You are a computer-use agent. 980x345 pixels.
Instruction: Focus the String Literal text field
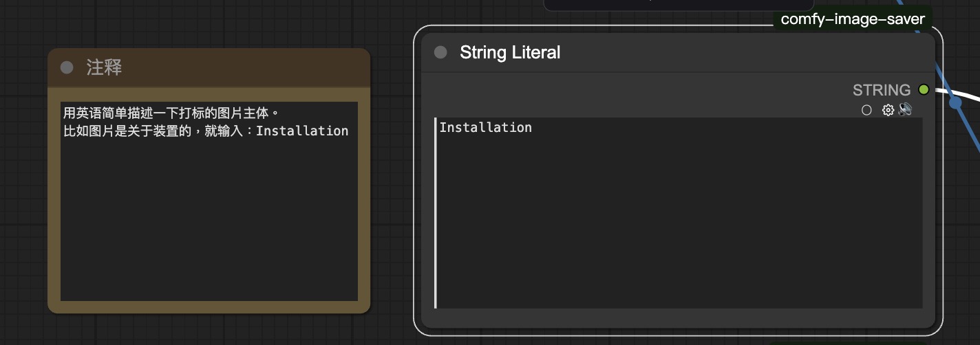[x=678, y=220]
